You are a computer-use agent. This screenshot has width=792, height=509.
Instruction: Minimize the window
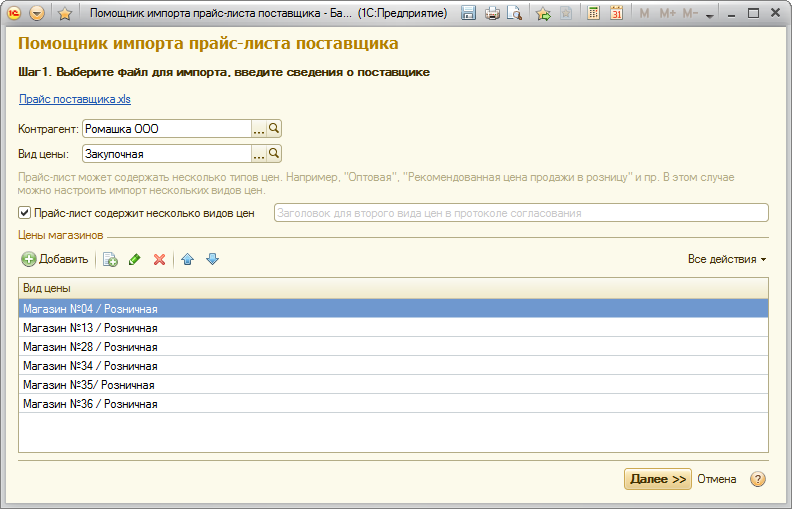pyautogui.click(x=731, y=14)
